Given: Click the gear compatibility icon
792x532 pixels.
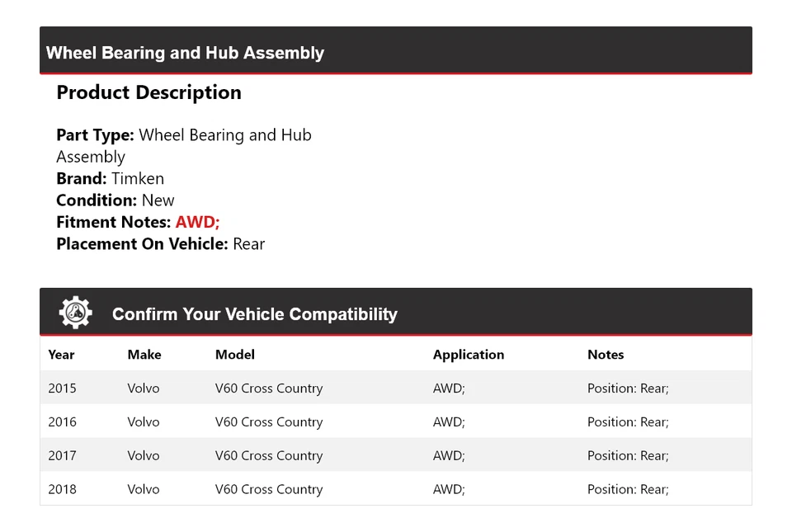Looking at the screenshot, I should tap(76, 313).
